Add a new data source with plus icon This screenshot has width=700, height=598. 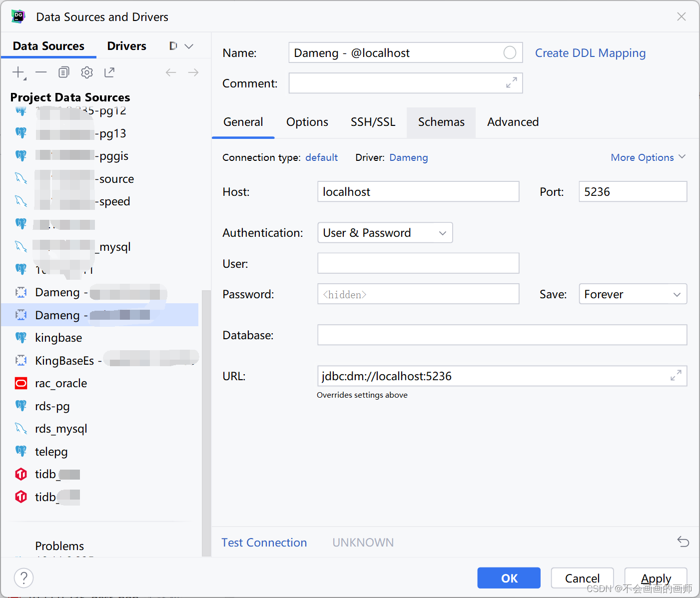point(18,72)
